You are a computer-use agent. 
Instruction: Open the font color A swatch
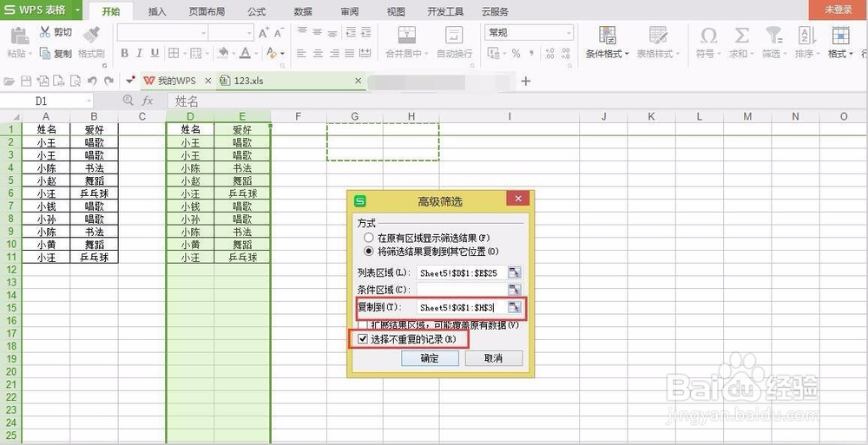tap(245, 53)
